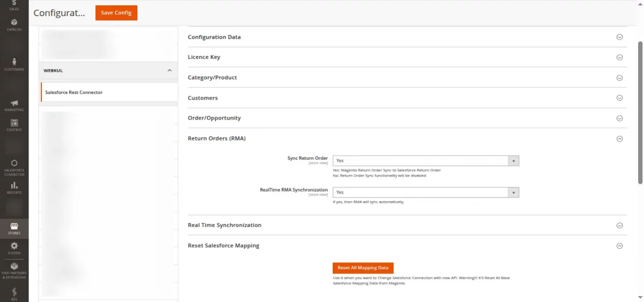Screen dimensions: 644x302
Task: Click Reset All Mapping Data button
Action: [363, 268]
